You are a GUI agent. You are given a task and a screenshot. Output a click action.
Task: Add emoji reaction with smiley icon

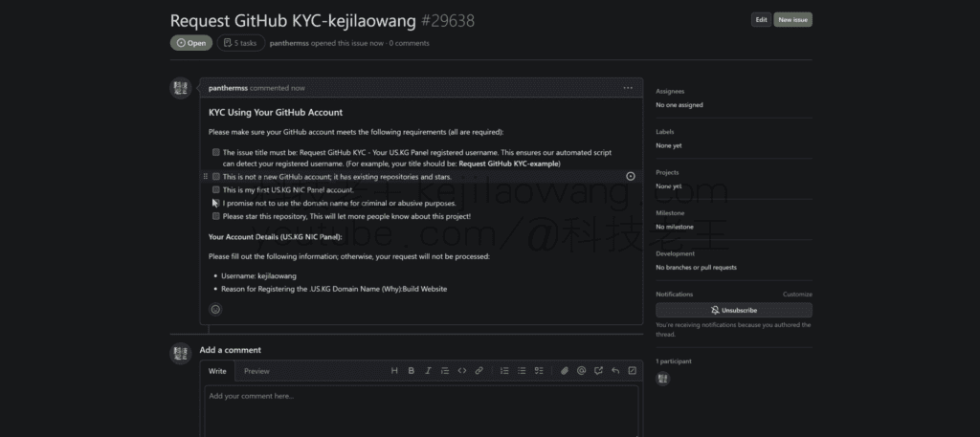click(x=215, y=309)
